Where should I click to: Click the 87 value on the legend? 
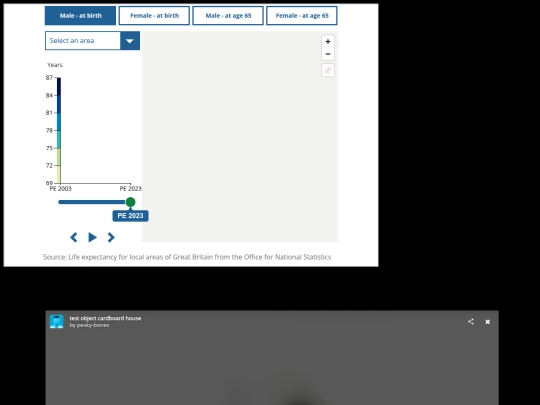point(49,78)
